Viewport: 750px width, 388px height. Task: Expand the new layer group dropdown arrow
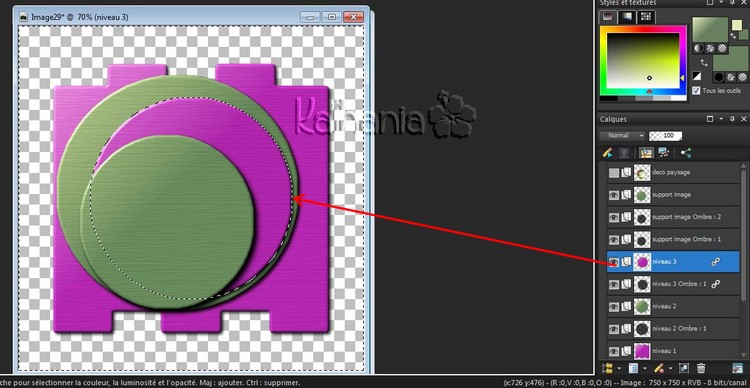click(x=619, y=368)
